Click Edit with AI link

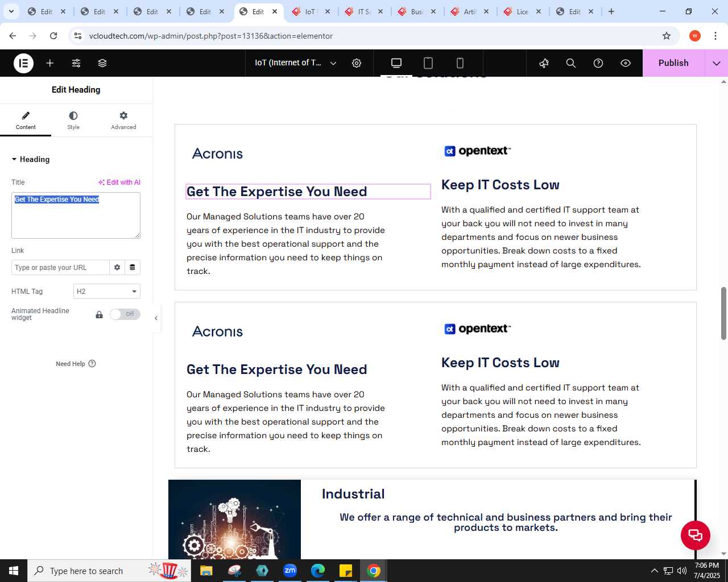click(x=119, y=182)
